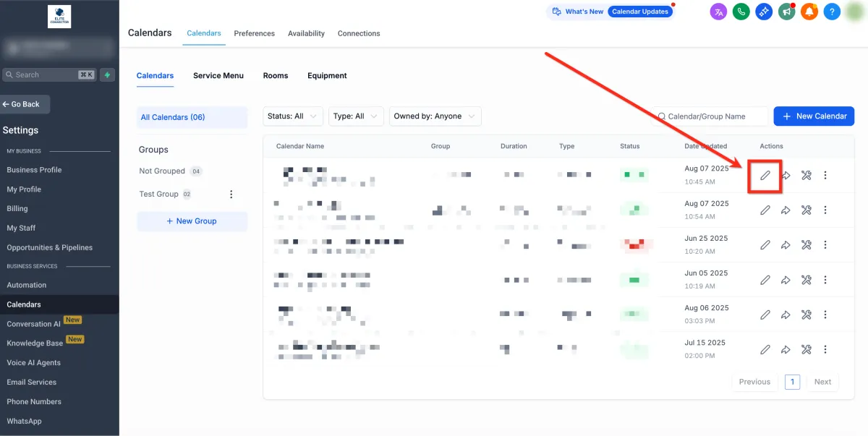Open Test Group three-dot options

tap(231, 194)
